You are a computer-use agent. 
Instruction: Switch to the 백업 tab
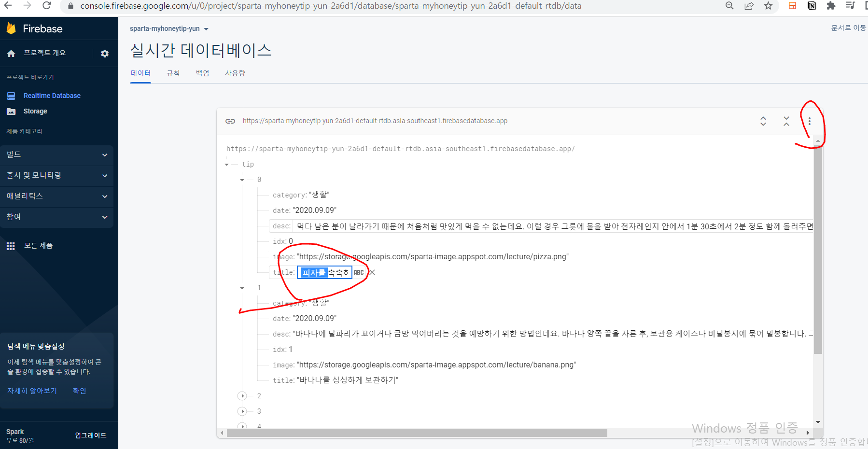pyautogui.click(x=202, y=73)
